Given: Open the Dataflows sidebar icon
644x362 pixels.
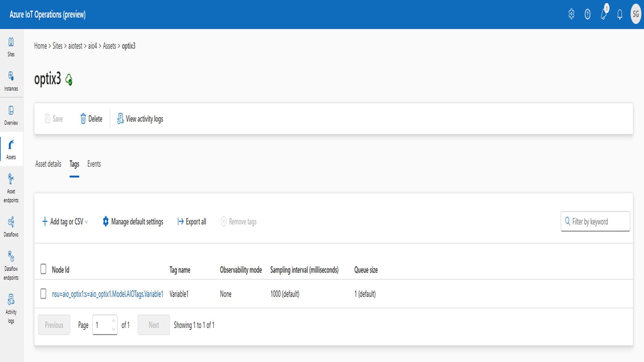Looking at the screenshot, I should point(11,227).
